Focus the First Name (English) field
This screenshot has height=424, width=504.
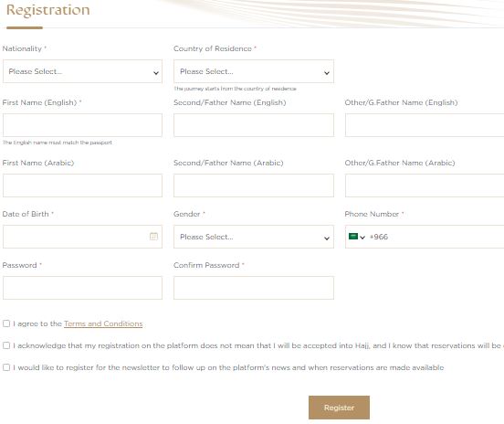point(82,125)
